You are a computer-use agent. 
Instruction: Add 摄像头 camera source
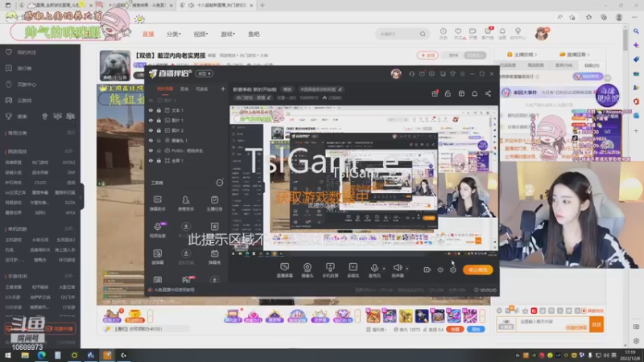pos(308,270)
